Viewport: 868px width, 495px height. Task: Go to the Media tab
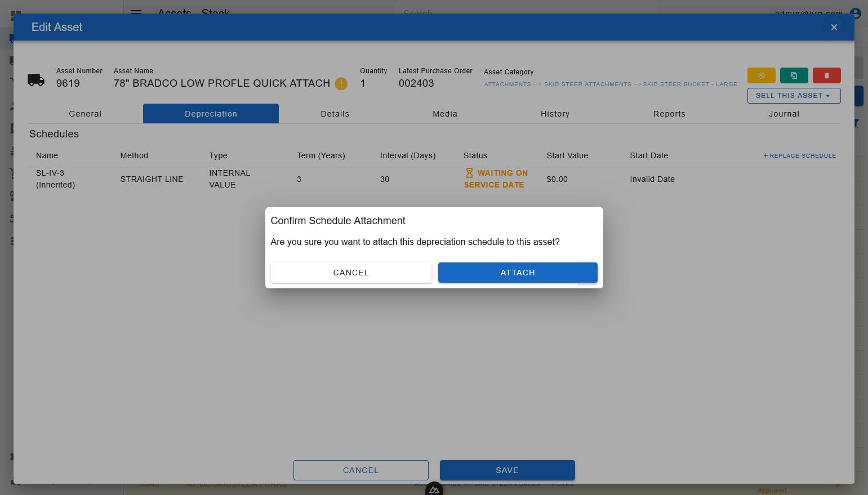[444, 114]
